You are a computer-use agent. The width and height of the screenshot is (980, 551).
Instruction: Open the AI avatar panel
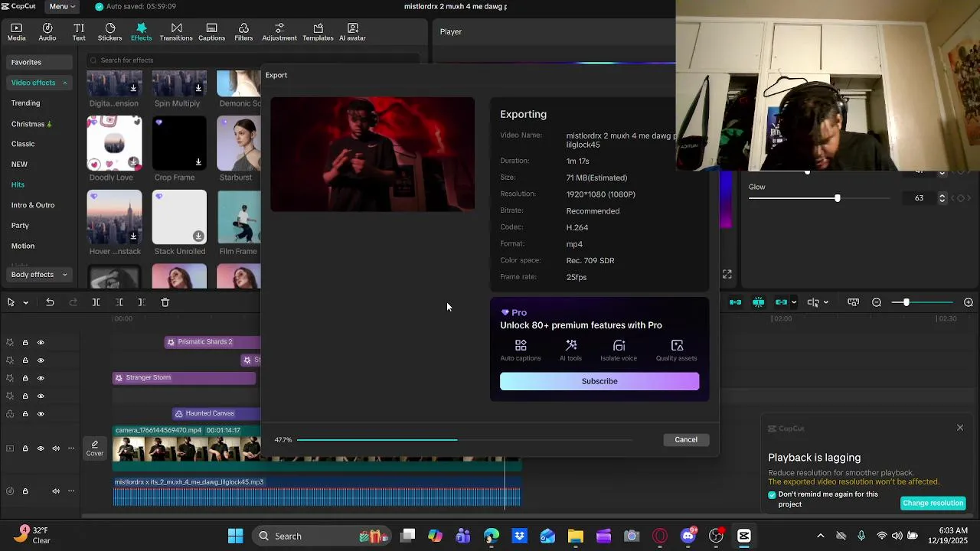[352, 32]
